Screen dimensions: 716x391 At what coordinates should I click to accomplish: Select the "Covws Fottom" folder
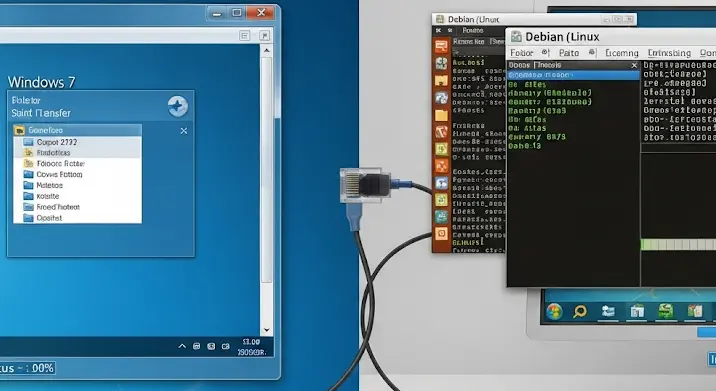click(x=78, y=174)
